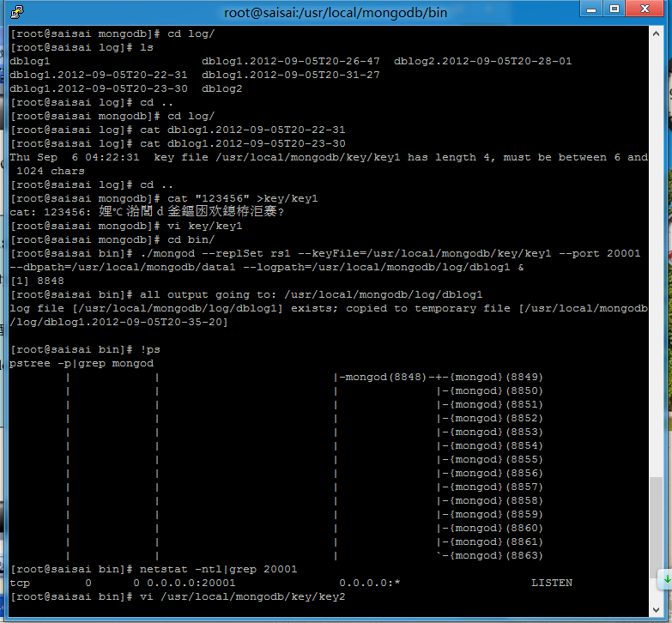Click the window title root@saisai:/usr/local/mongodb/bin

[336, 12]
